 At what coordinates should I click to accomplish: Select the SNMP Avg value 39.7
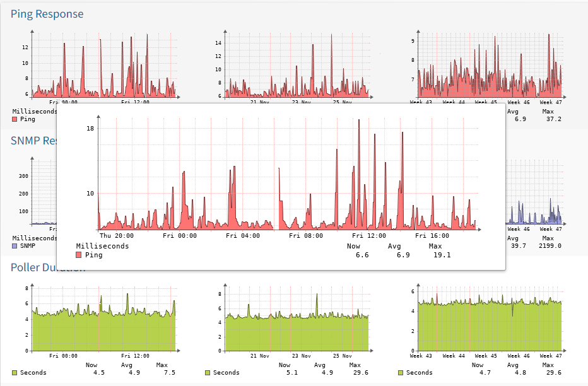pyautogui.click(x=519, y=246)
